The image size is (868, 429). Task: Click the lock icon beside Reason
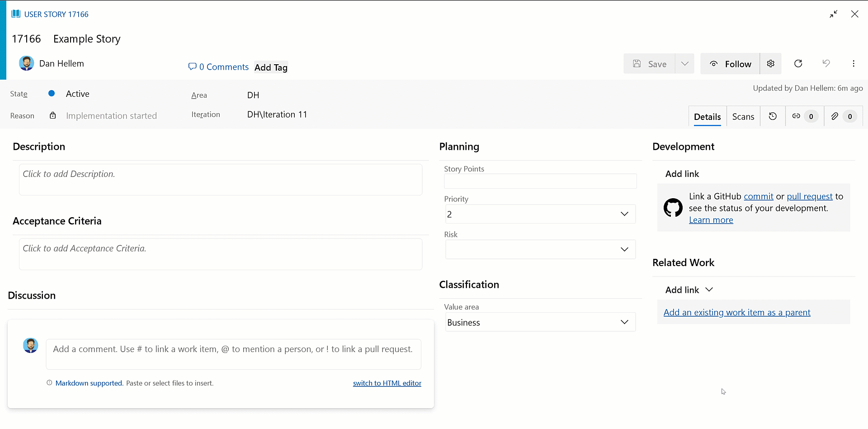(52, 115)
